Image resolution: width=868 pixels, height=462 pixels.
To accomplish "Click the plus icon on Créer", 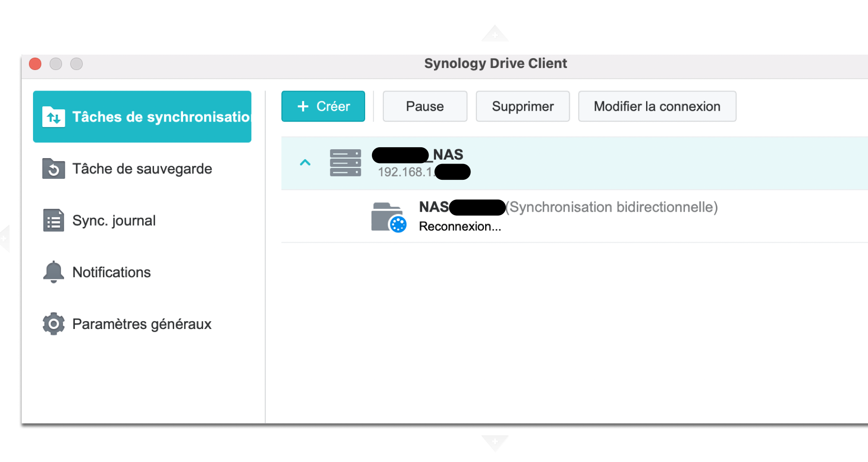I will [x=303, y=106].
